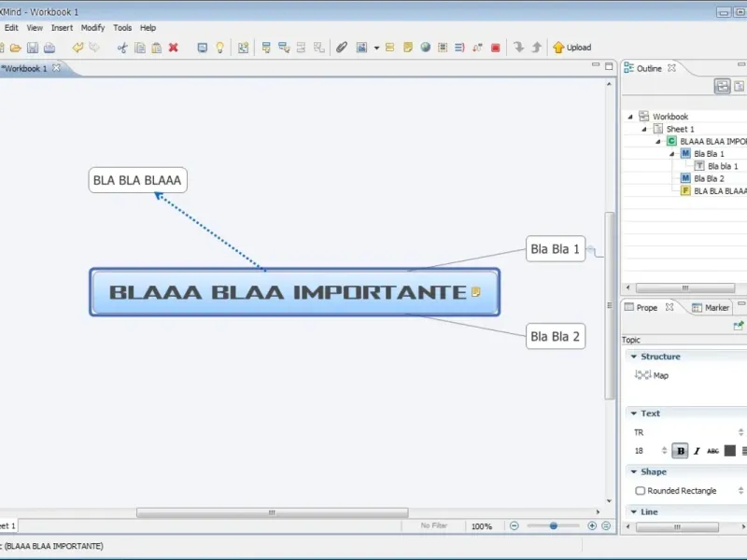The image size is (747, 560).
Task: Undo the last action with yellow arrow
Action: coord(78,48)
